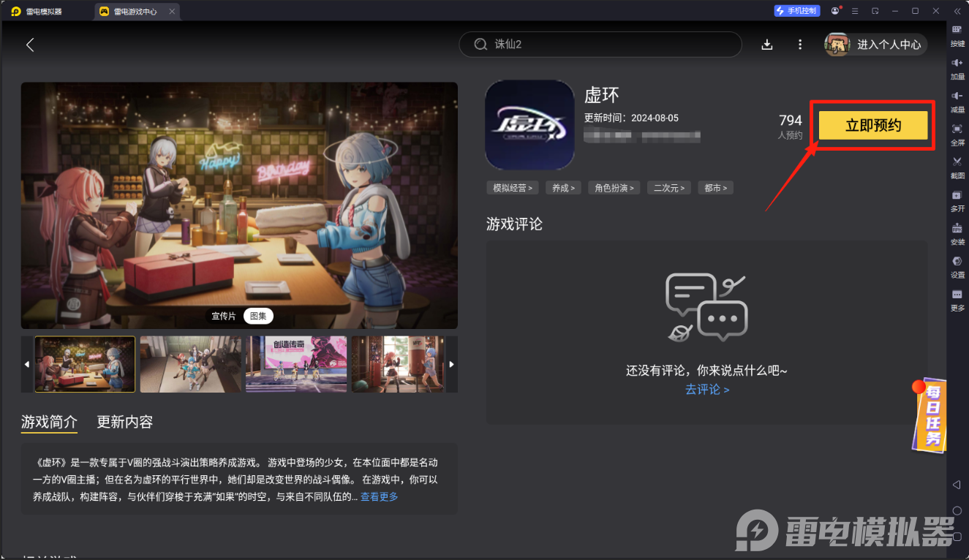The height and width of the screenshot is (560, 969).
Task: Activate 手机控制 phone control in the title bar
Action: point(796,10)
